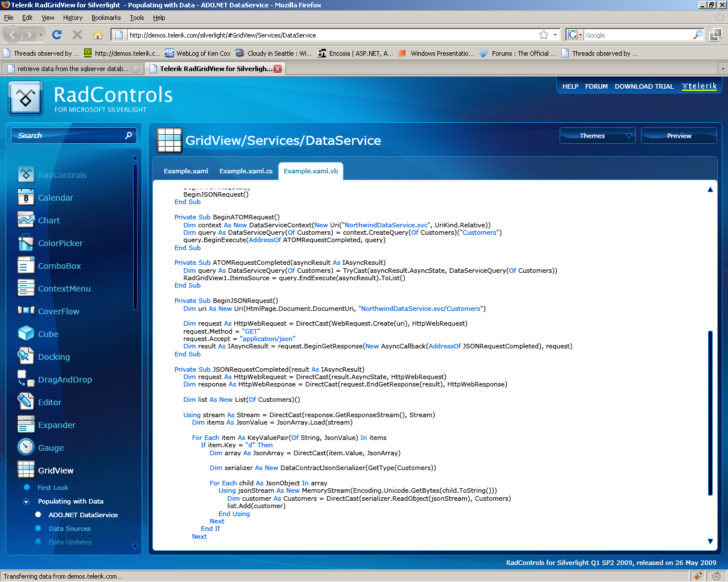Viewport: 728px width, 582px height.
Task: Click the code panel scroll up arrow
Action: (x=710, y=189)
